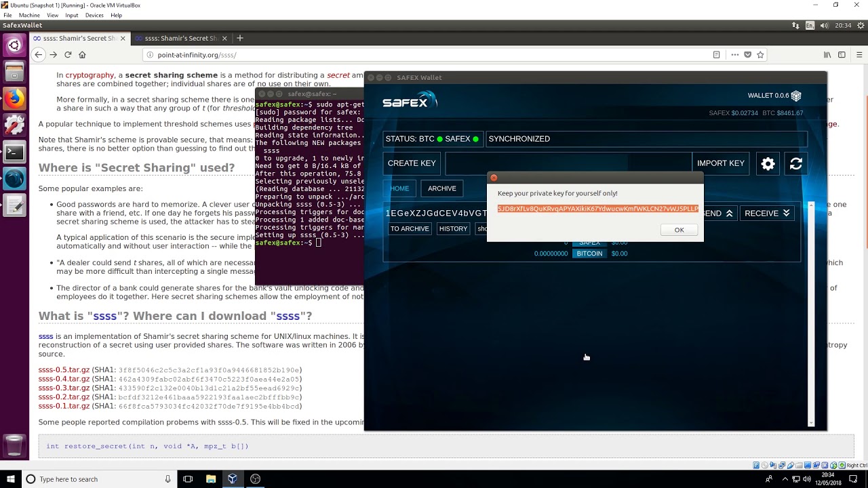Open VirtualBox Input menu
This screenshot has width=868, height=488.
[x=72, y=15]
